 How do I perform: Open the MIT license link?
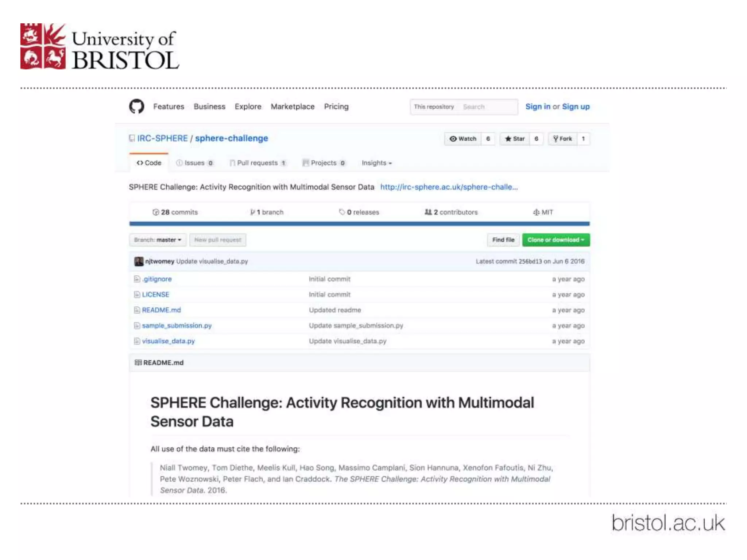coord(543,212)
